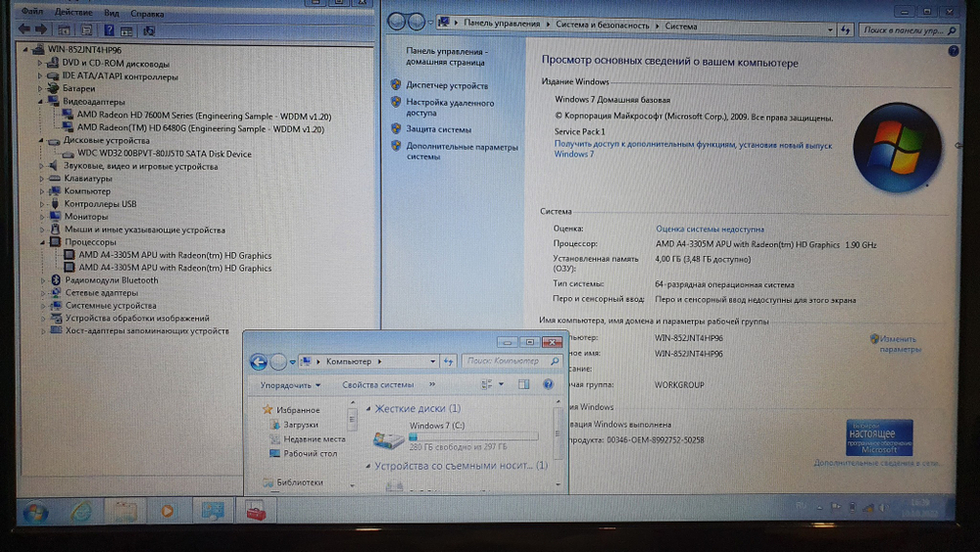Click the blue Help icon in Device Manager toolbar
980x552 pixels.
click(109, 29)
